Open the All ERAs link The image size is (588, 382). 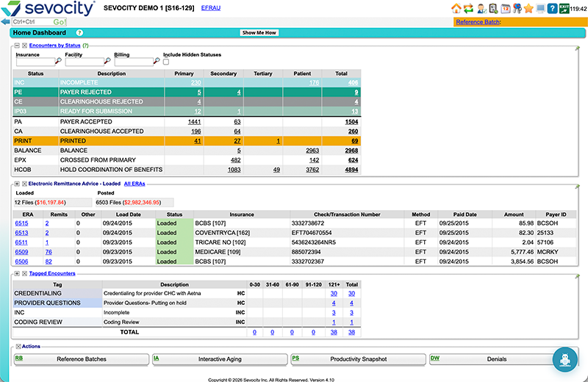[x=135, y=184]
